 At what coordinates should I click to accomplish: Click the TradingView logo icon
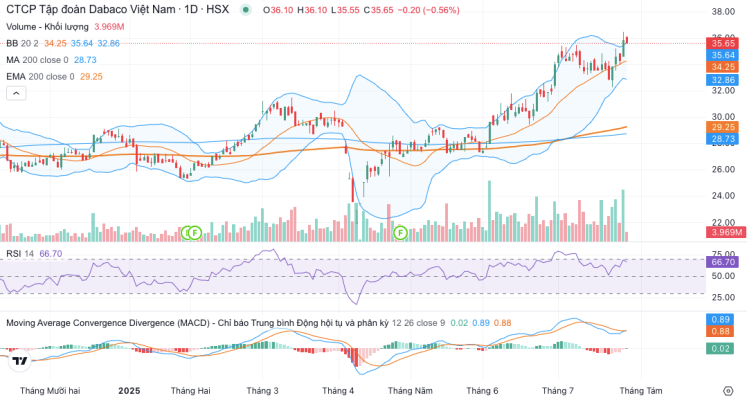coord(20,361)
